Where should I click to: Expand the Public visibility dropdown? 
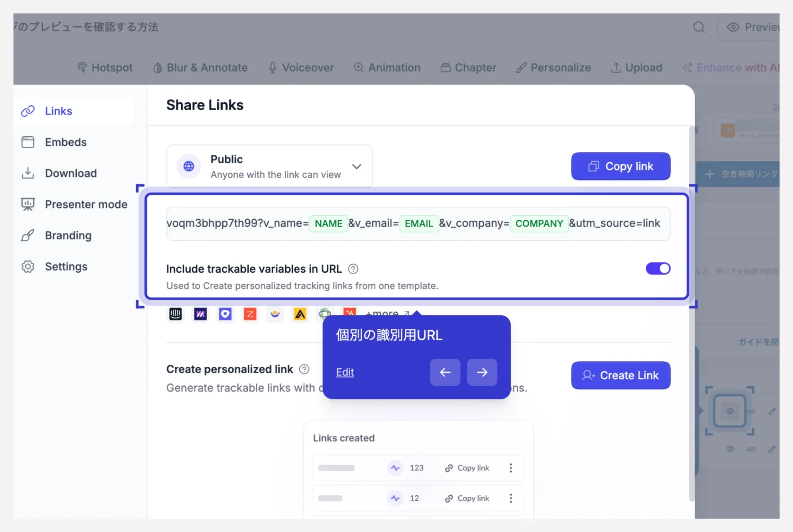click(x=269, y=166)
